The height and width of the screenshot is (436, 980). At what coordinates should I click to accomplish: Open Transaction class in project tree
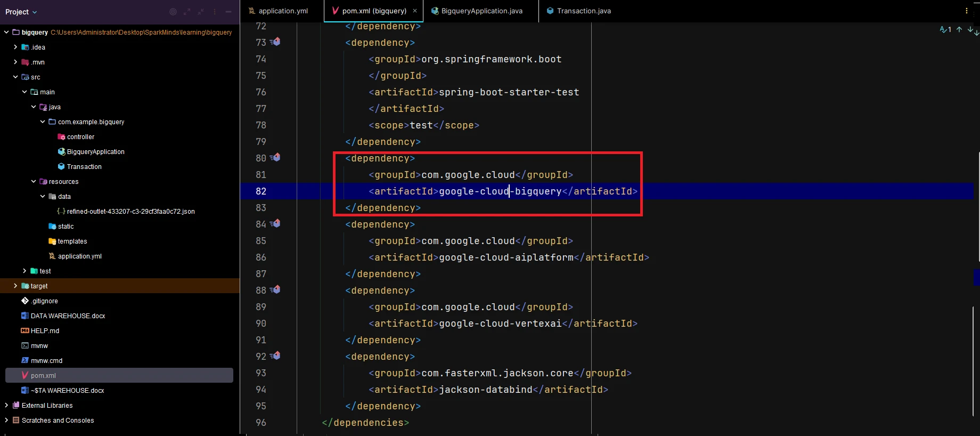point(84,167)
